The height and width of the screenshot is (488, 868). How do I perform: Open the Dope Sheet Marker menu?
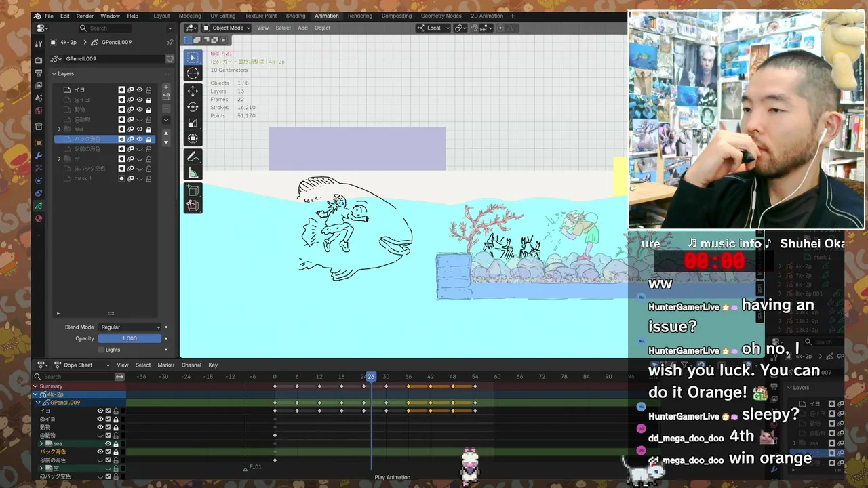tap(166, 365)
